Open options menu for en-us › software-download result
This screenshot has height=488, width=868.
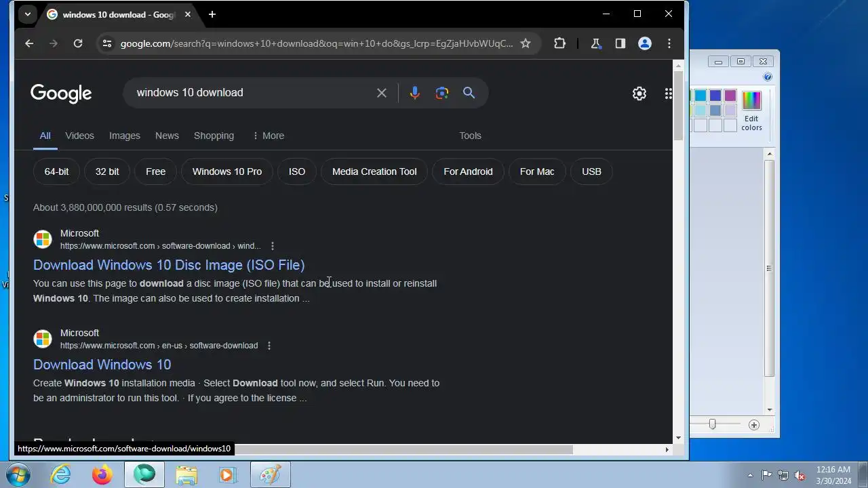269,346
